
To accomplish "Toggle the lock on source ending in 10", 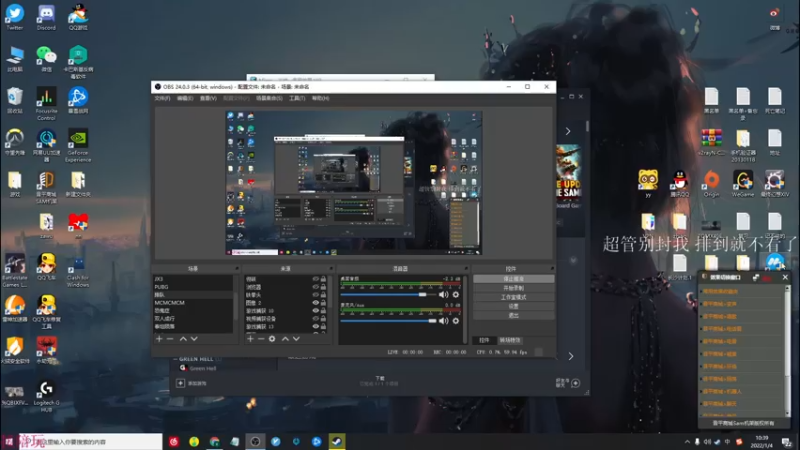I will (323, 310).
